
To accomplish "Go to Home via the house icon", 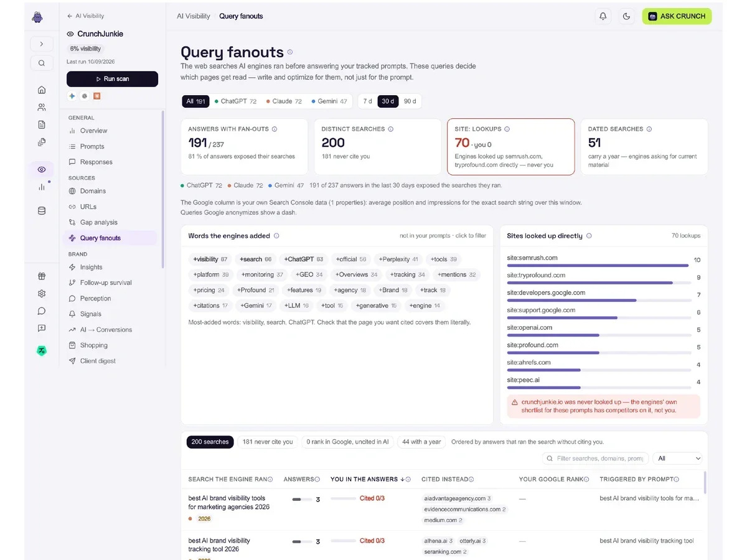I will (42, 90).
